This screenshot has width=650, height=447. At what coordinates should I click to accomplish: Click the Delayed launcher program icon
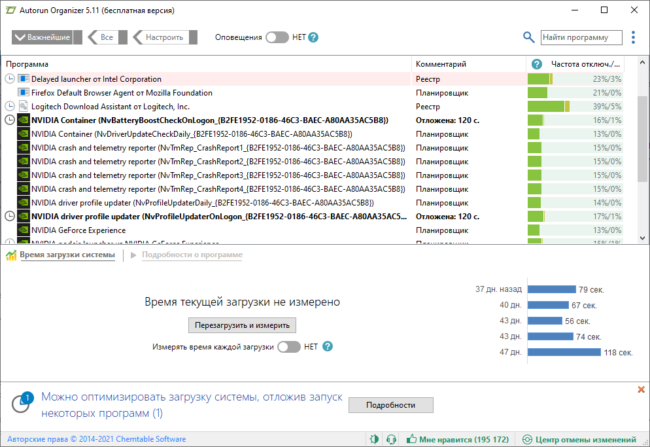(x=24, y=79)
